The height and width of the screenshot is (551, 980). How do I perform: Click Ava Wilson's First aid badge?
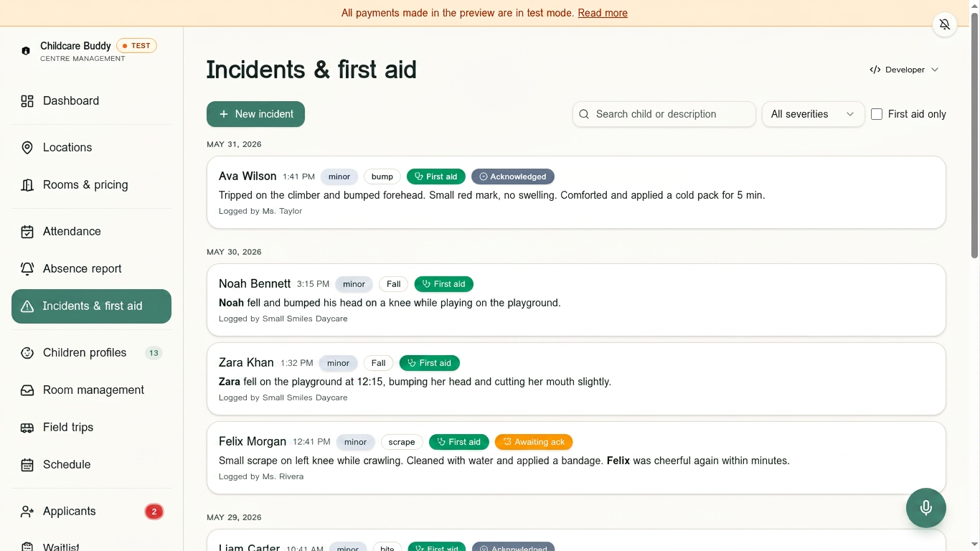(436, 176)
